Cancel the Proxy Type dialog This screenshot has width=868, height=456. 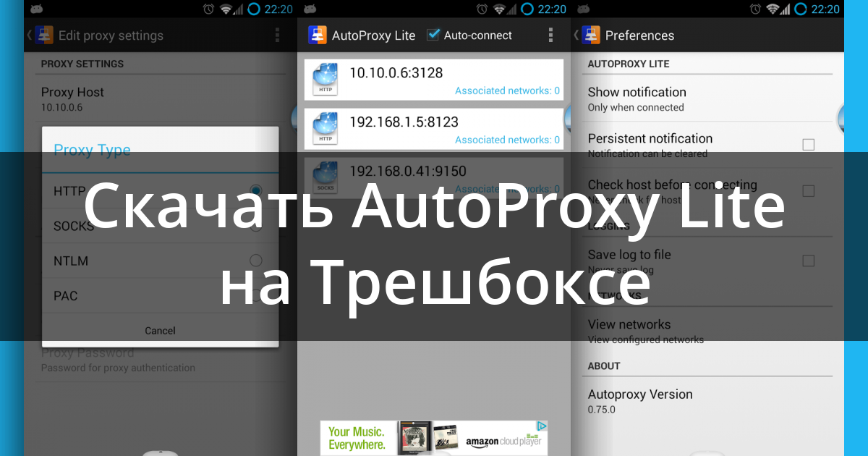(160, 330)
